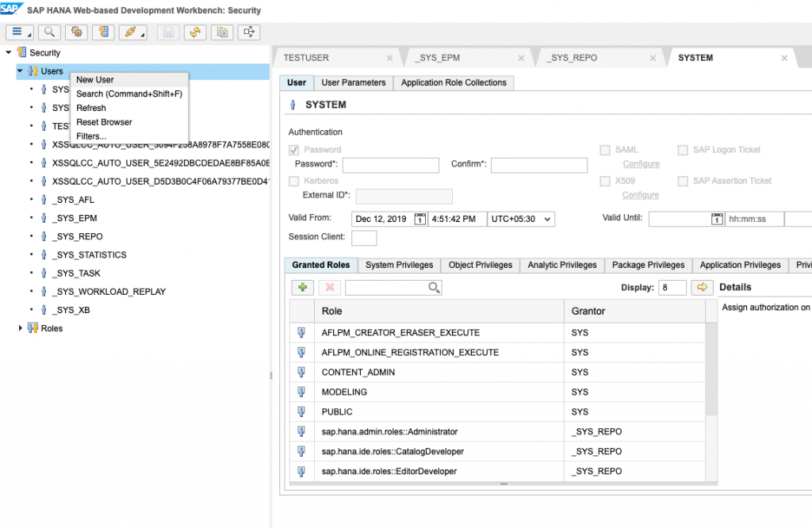Click the export arrow toolbar icon
This screenshot has height=528, width=812.
249,32
